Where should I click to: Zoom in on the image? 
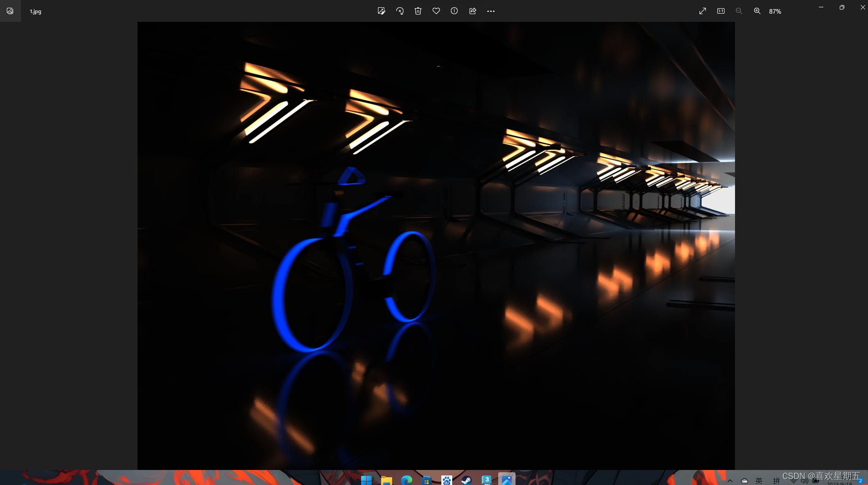[x=757, y=11]
